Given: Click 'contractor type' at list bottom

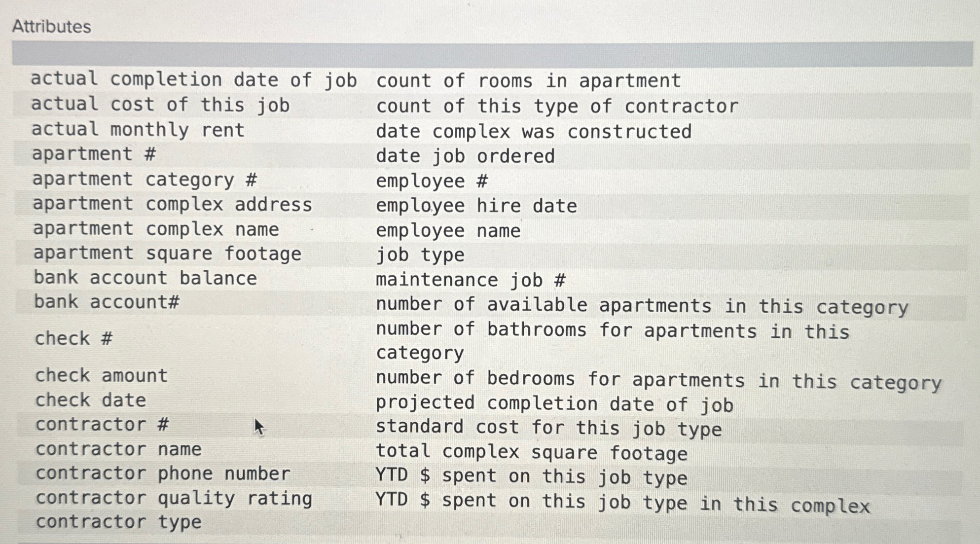Looking at the screenshot, I should [x=118, y=522].
